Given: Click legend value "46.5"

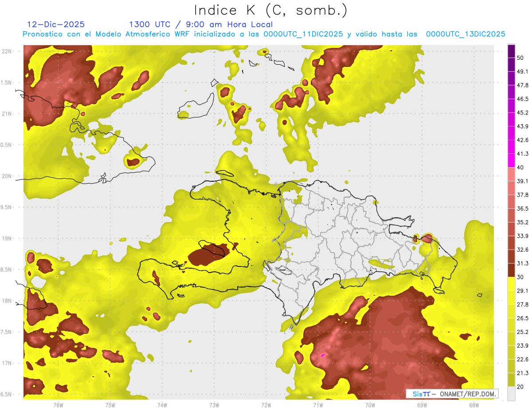Looking at the screenshot, I should 523,99.
